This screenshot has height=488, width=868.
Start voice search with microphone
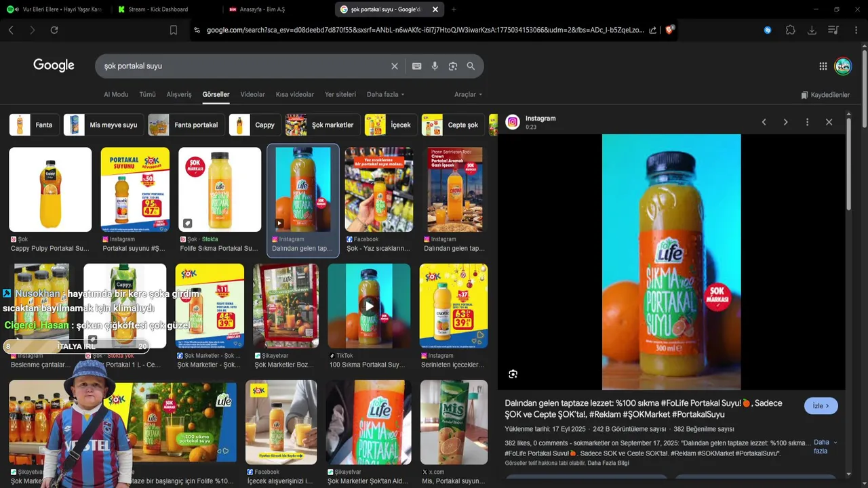tap(435, 66)
